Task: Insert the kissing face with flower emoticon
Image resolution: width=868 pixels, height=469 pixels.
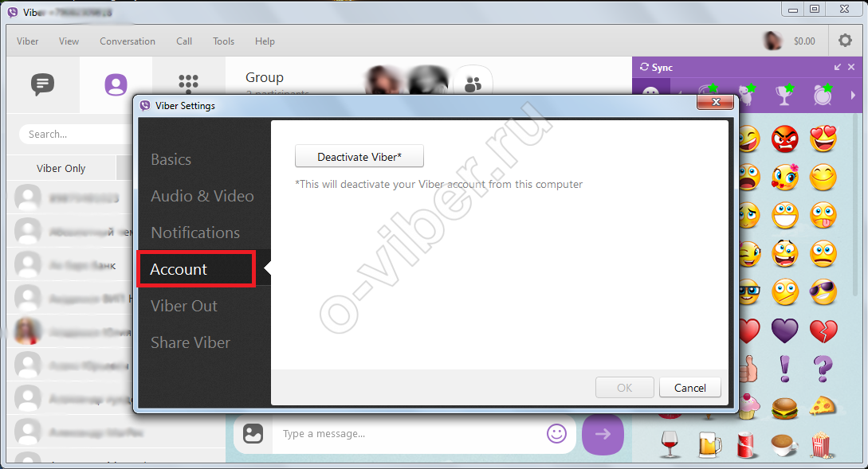Action: tap(785, 177)
